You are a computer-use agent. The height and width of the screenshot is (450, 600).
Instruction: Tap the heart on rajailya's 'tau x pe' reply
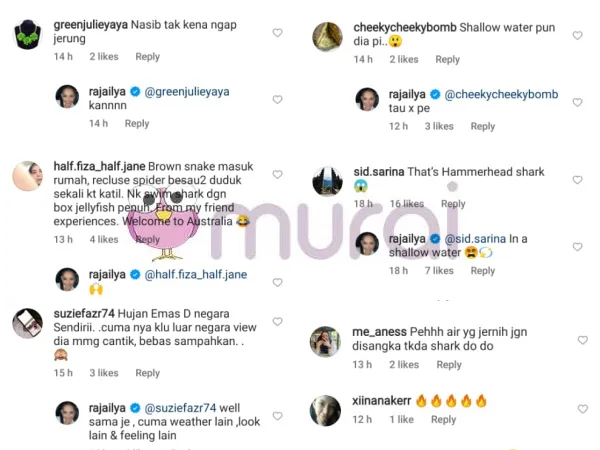(x=577, y=103)
